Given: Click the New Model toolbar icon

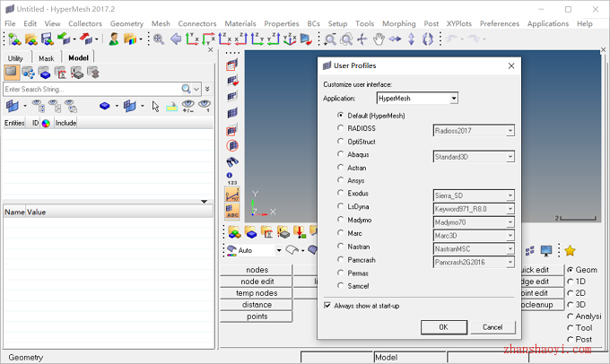Looking at the screenshot, I should click(14, 39).
